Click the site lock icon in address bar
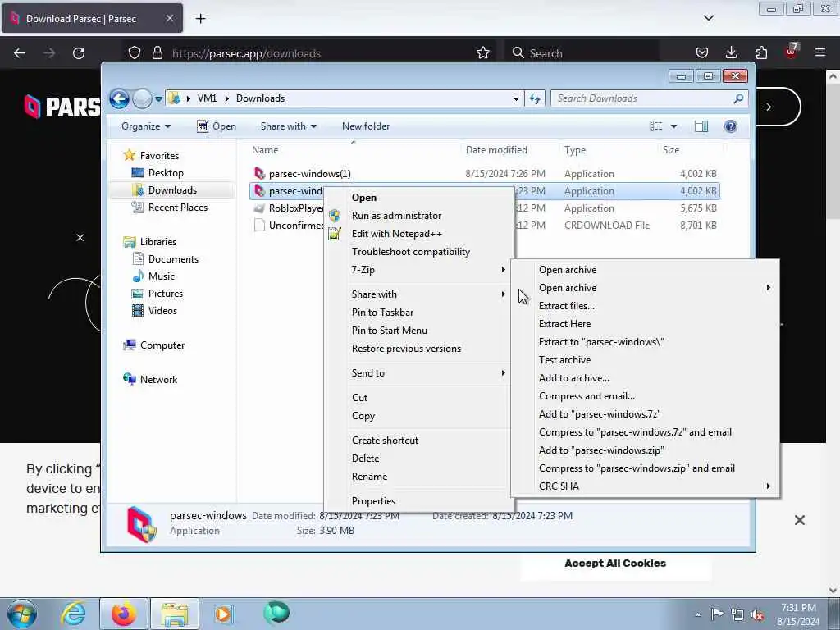 157,53
